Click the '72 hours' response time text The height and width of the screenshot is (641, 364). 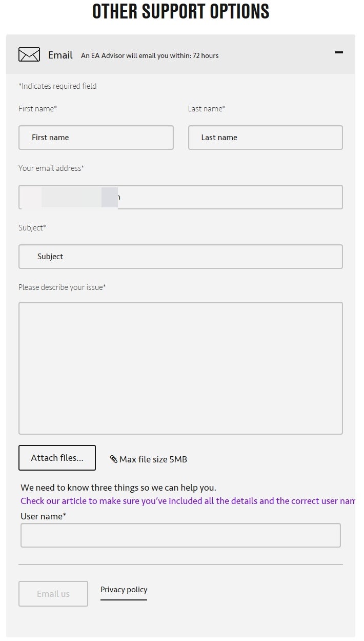[x=206, y=56]
